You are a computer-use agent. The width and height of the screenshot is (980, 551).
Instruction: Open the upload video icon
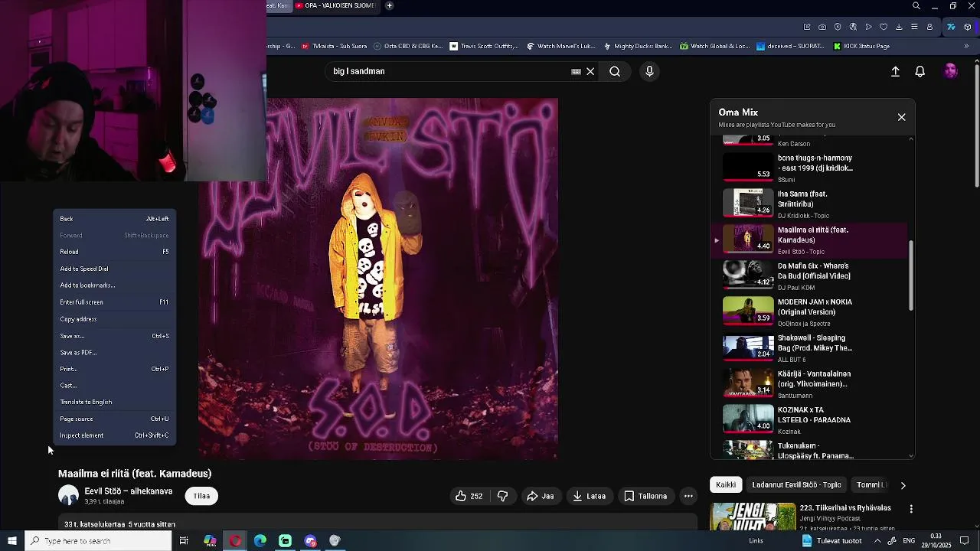tap(895, 71)
